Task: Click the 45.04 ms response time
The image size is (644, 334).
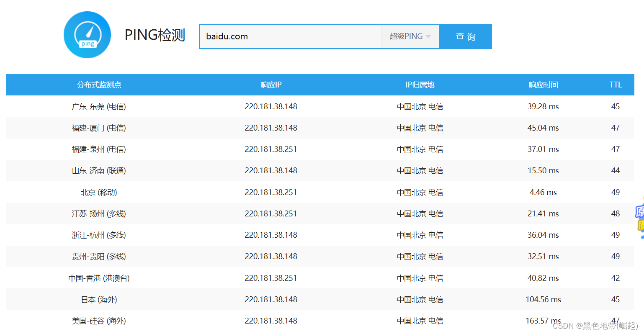Action: tap(543, 128)
